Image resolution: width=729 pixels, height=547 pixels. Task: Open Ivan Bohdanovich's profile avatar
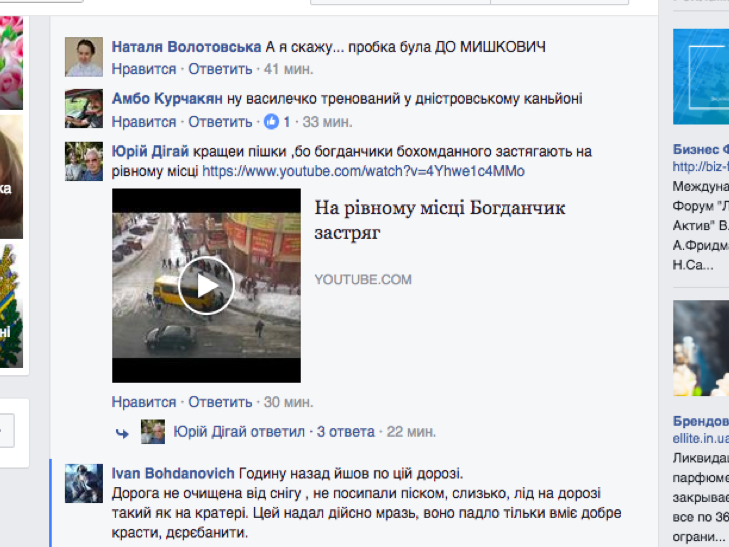tap(84, 483)
